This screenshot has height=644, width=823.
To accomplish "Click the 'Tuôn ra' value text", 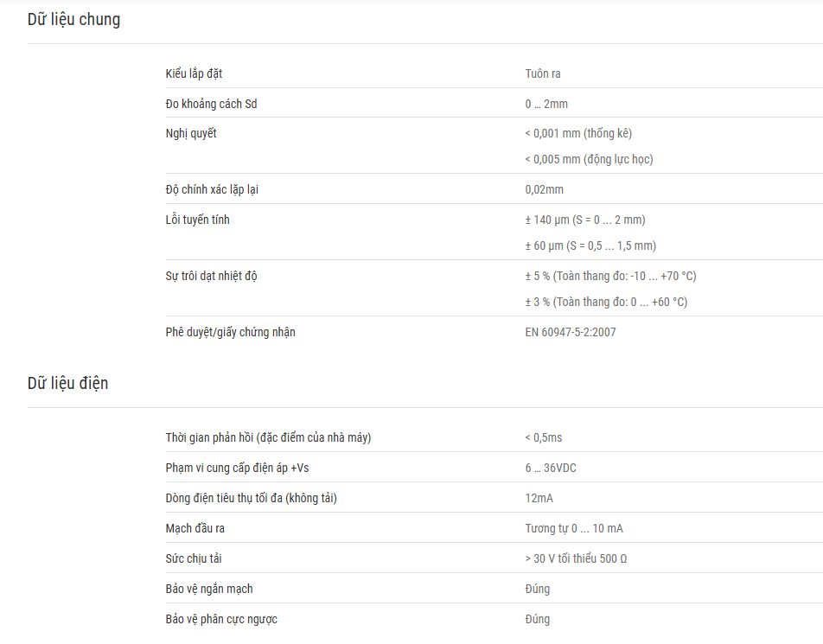I will click(543, 73).
